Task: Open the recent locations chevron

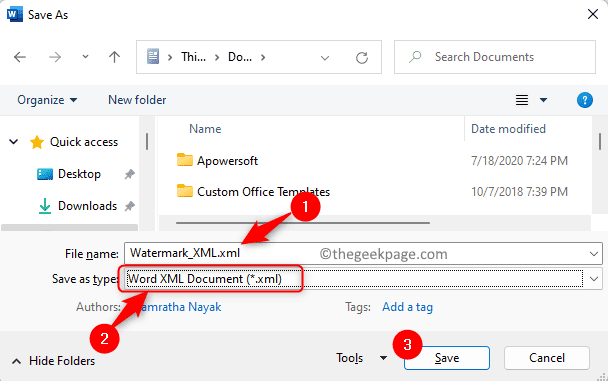Action: pyautogui.click(x=85, y=57)
